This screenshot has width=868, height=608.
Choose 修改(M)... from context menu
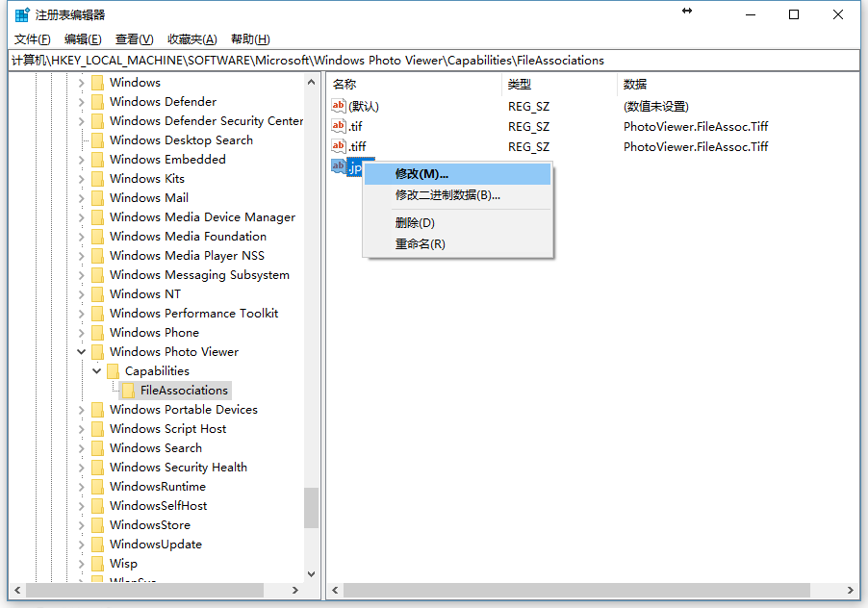[x=458, y=174]
